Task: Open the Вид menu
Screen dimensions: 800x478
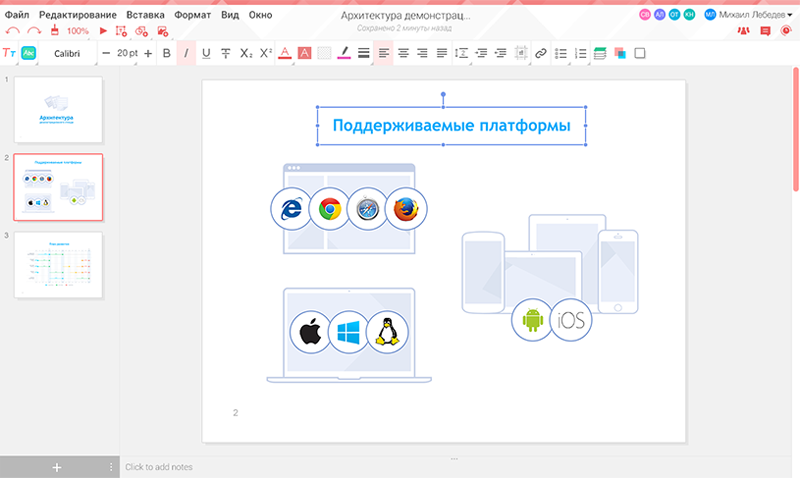Action: 230,15
